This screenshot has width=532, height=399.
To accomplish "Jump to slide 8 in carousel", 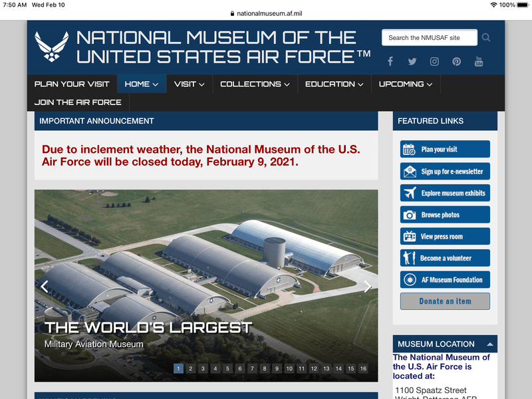I will pos(265,368).
